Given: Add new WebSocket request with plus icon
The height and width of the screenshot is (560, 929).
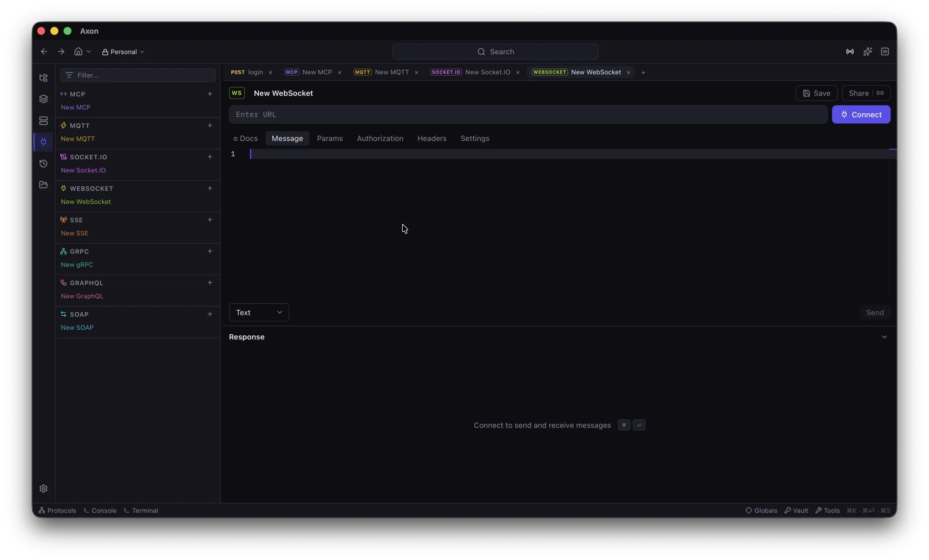Looking at the screenshot, I should [x=210, y=188].
